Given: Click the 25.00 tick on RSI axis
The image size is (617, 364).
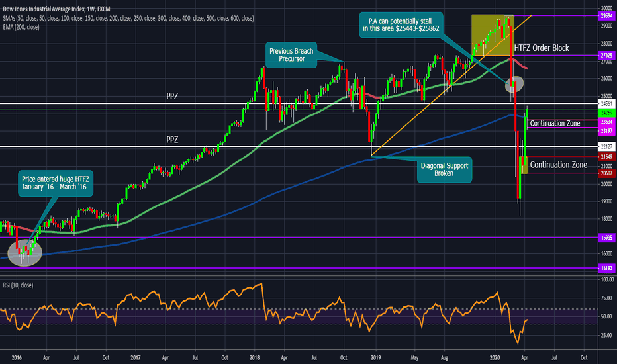Looking at the screenshot, I should point(606,336).
